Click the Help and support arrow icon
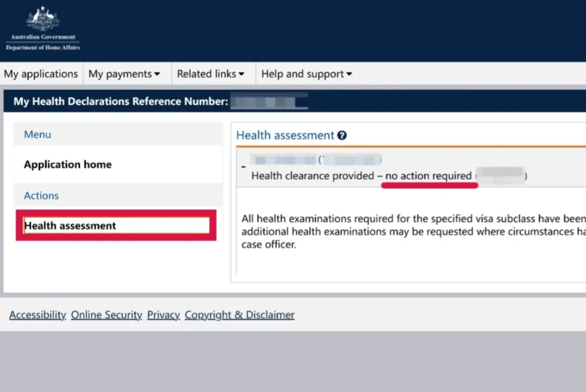 [x=349, y=74]
